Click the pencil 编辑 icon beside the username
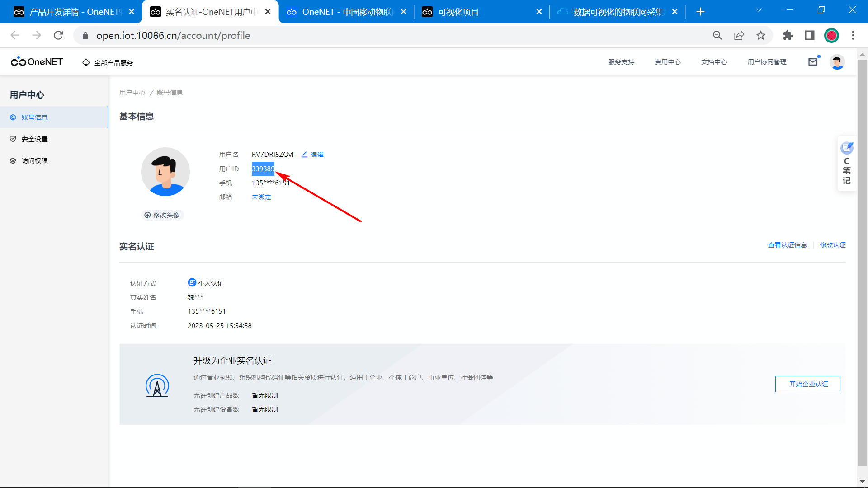 [305, 155]
